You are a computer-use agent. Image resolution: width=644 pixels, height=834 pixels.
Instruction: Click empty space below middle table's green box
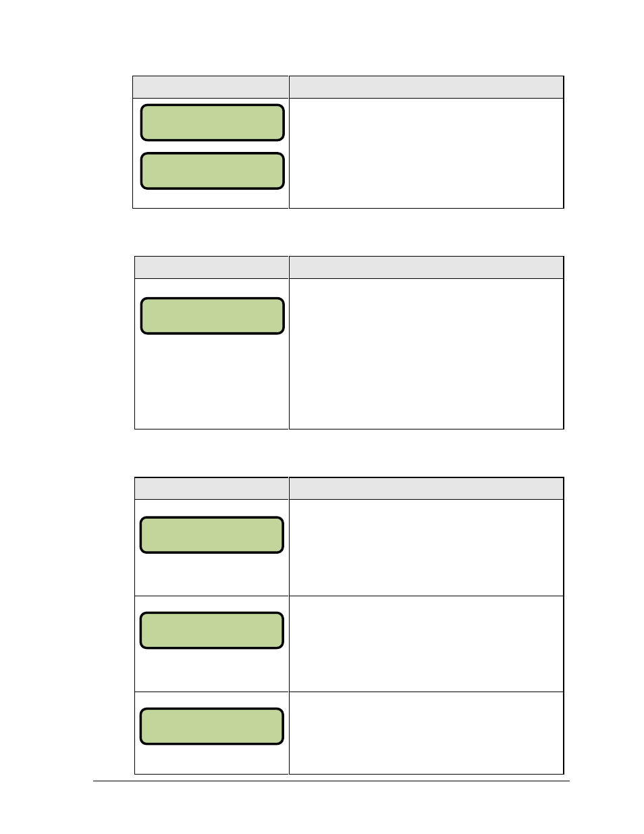[211, 382]
